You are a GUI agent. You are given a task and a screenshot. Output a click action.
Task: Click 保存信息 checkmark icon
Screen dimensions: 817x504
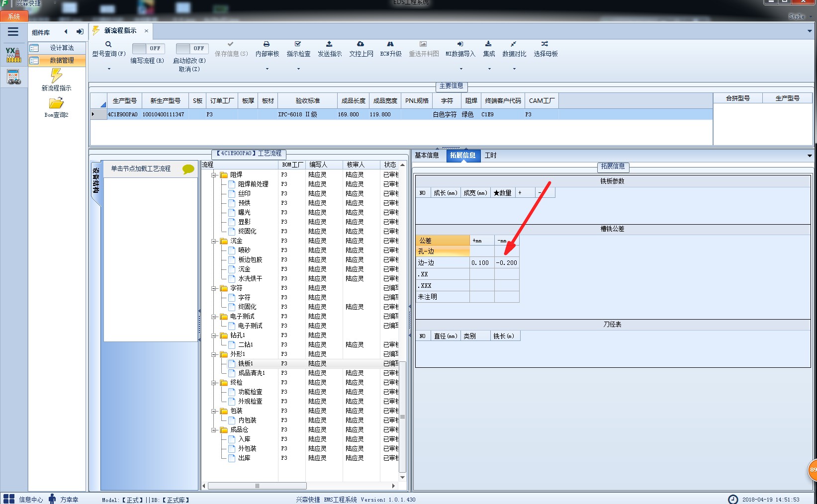(x=230, y=44)
